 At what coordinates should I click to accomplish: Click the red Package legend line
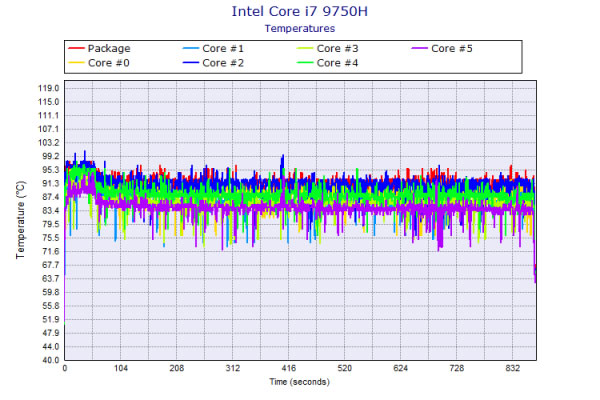(x=76, y=48)
